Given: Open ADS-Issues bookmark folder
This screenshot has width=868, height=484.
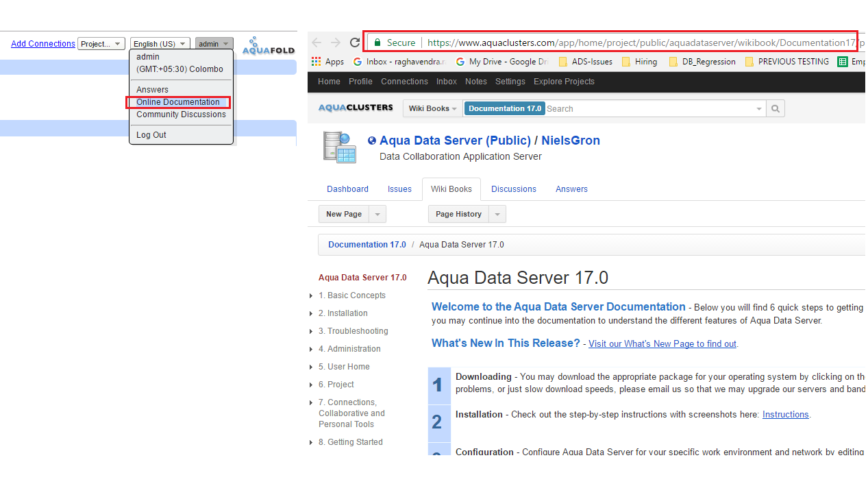Looking at the screenshot, I should click(586, 62).
